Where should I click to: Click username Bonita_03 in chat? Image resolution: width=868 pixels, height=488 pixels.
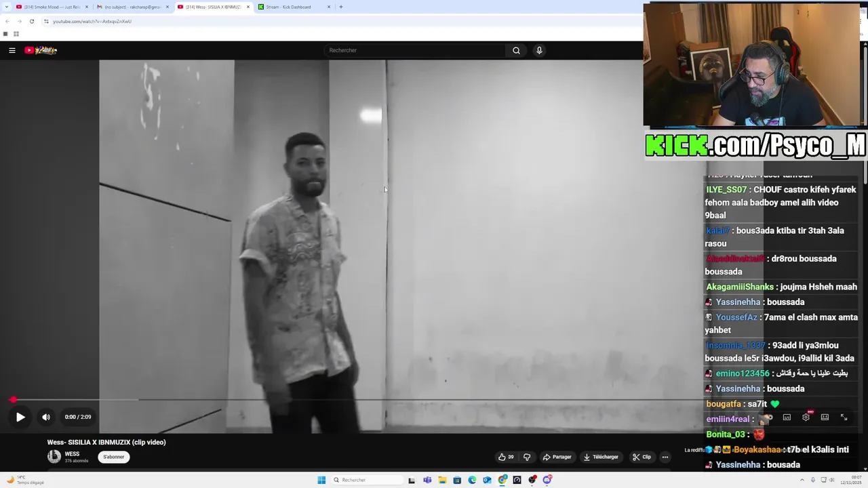pos(726,434)
